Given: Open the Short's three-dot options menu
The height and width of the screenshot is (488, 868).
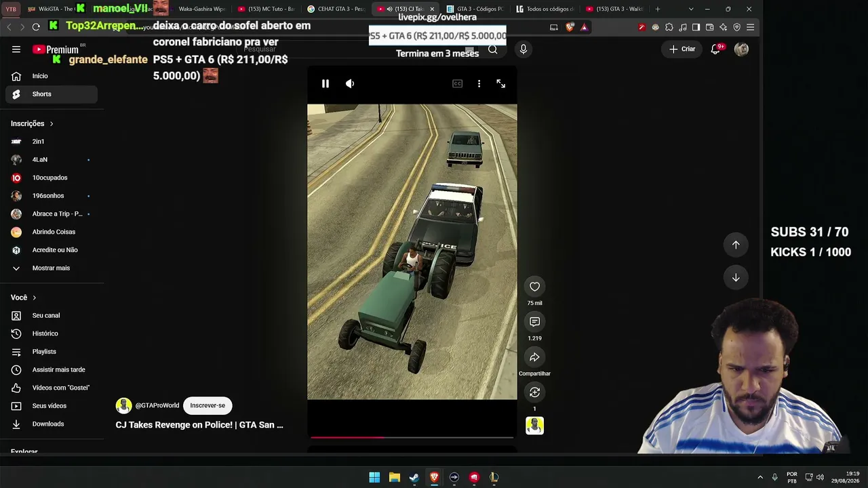Looking at the screenshot, I should (x=479, y=84).
